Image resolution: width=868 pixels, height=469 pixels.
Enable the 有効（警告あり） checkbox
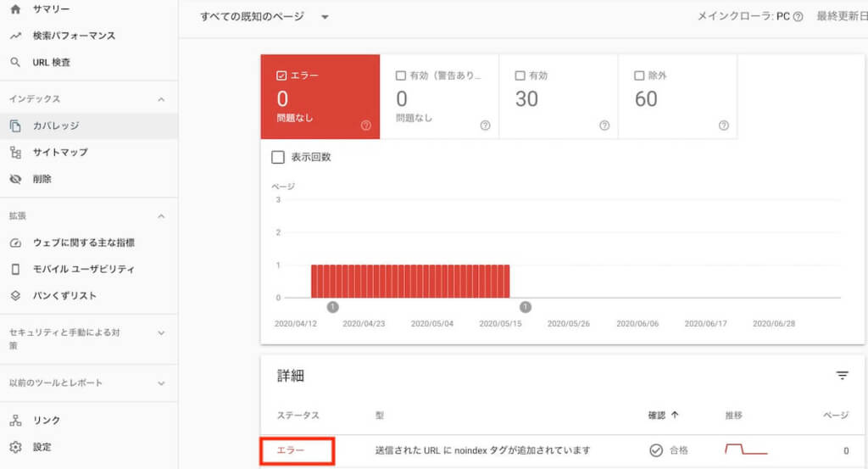coord(401,75)
